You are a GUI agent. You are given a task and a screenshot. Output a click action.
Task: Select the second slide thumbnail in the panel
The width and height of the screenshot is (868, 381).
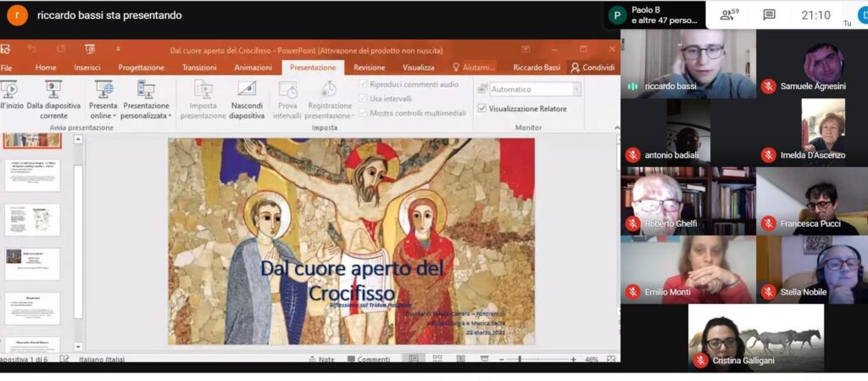(x=33, y=175)
